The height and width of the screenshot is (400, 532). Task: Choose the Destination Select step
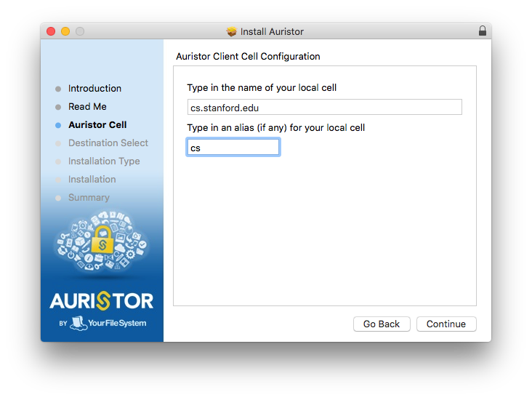coord(108,143)
